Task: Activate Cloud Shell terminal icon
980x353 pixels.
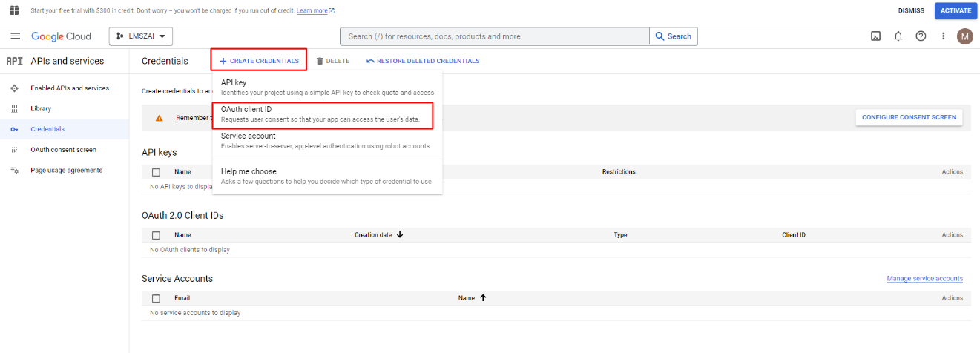Action: [876, 36]
